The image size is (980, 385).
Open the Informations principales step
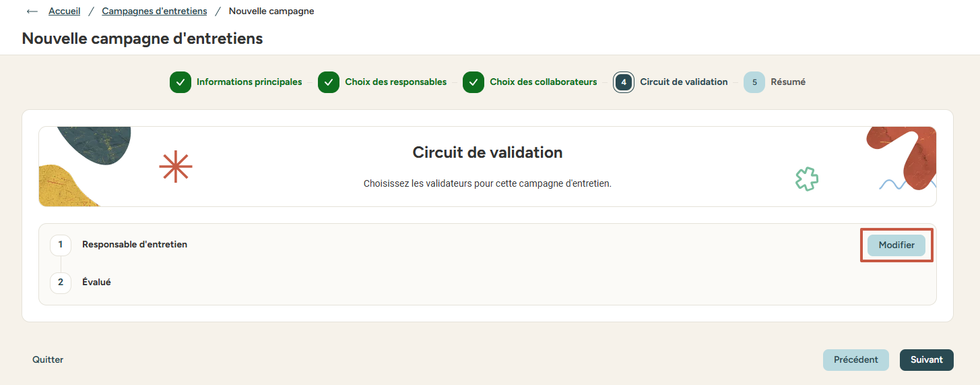point(249,82)
